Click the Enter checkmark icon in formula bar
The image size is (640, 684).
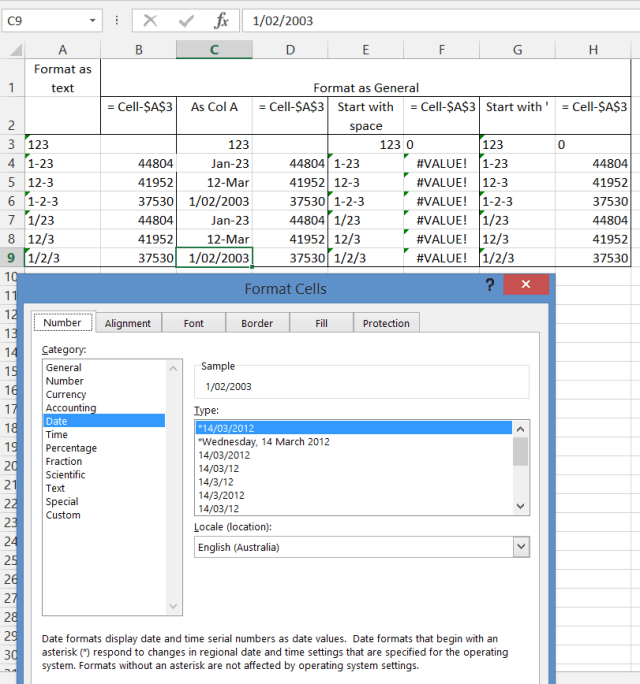[x=186, y=20]
